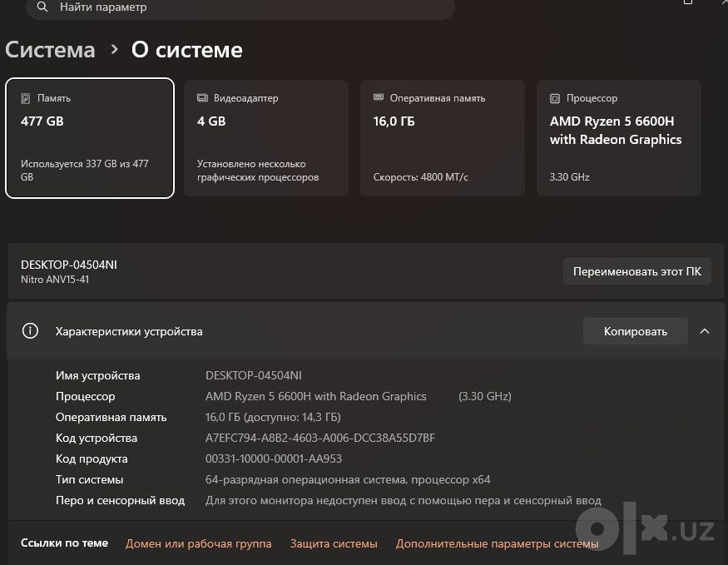
Task: Click the 'Перо и сенсорный ввод' label
Action: tap(121, 500)
